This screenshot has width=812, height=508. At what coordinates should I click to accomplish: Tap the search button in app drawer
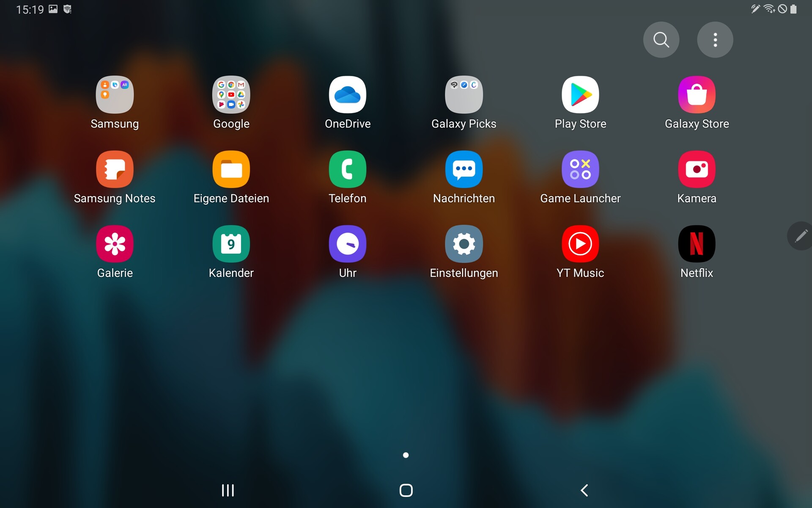pyautogui.click(x=661, y=40)
